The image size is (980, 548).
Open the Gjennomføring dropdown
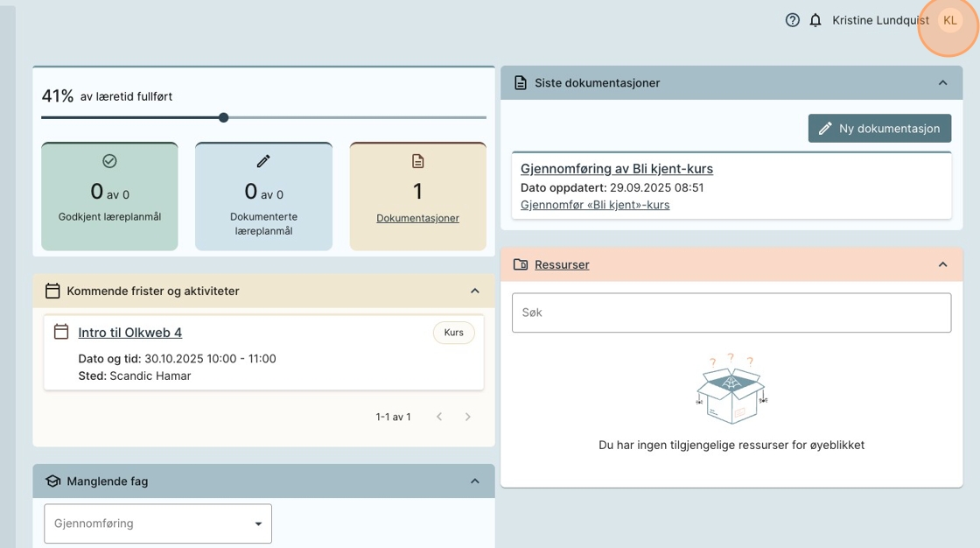point(158,523)
